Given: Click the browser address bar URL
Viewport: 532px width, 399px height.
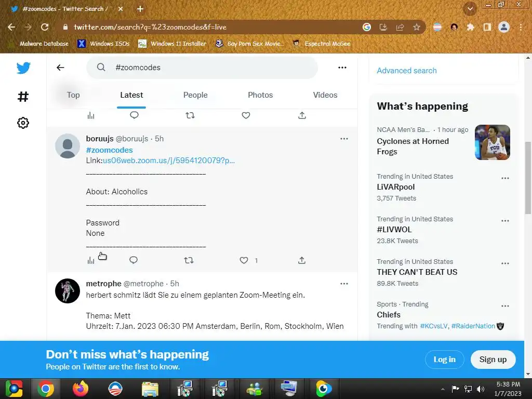Looking at the screenshot, I should 150,27.
